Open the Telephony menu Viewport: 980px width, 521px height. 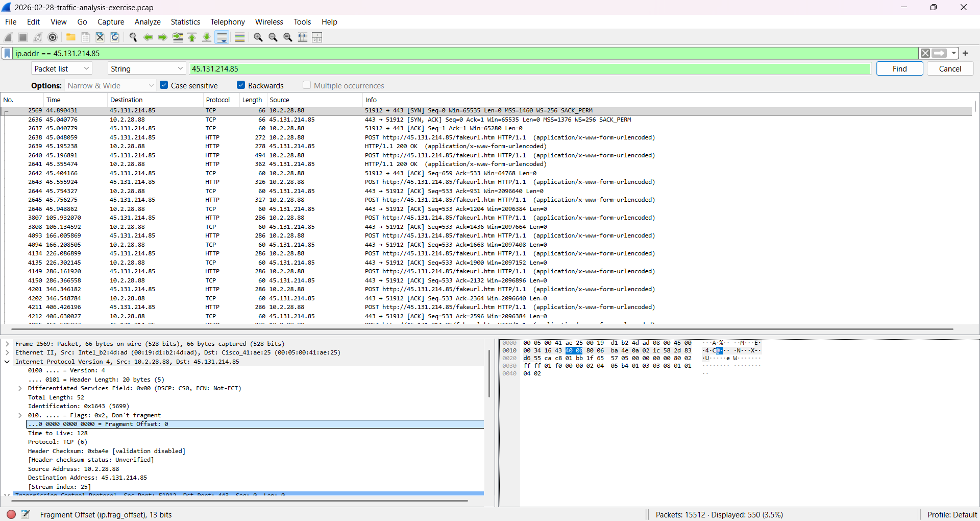228,21
